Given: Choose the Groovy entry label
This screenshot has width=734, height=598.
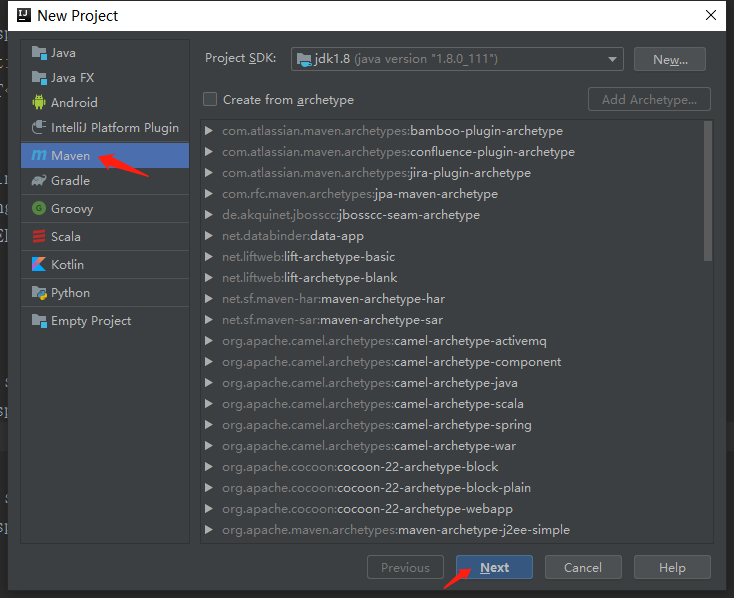Looking at the screenshot, I should click(72, 209).
